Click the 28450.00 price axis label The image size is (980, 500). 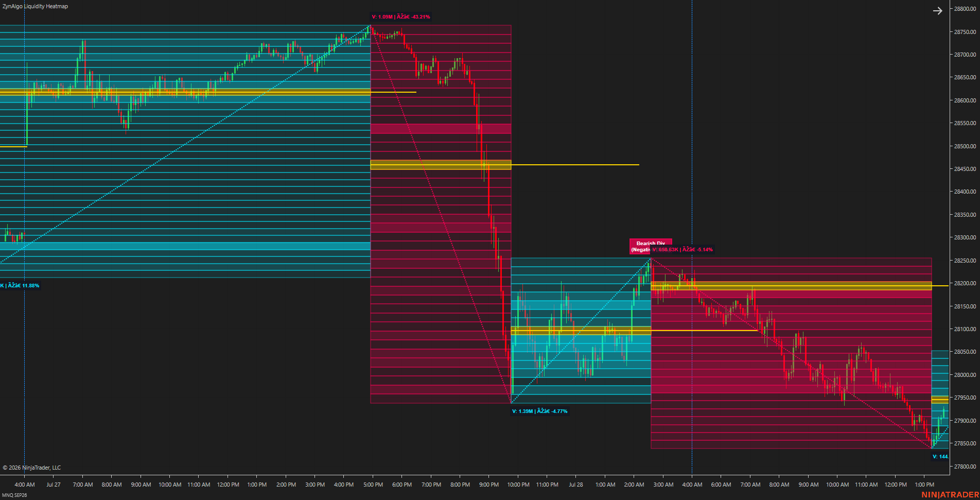[965, 169]
